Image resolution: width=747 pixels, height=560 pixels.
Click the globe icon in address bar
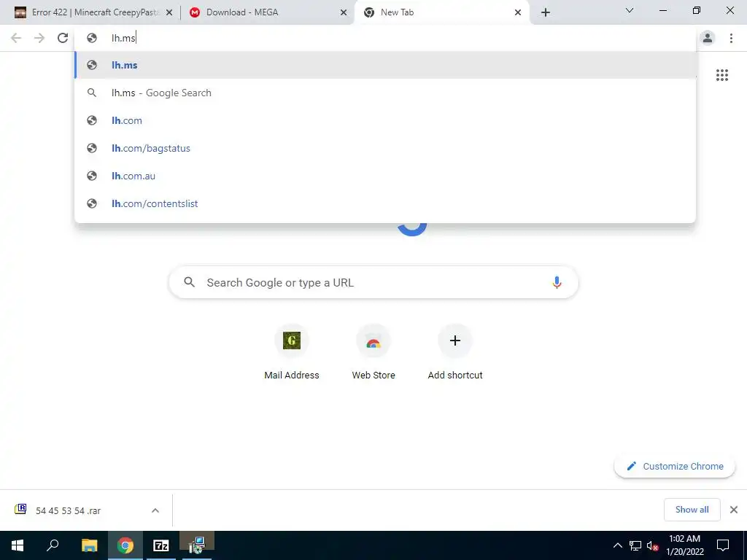(x=92, y=38)
